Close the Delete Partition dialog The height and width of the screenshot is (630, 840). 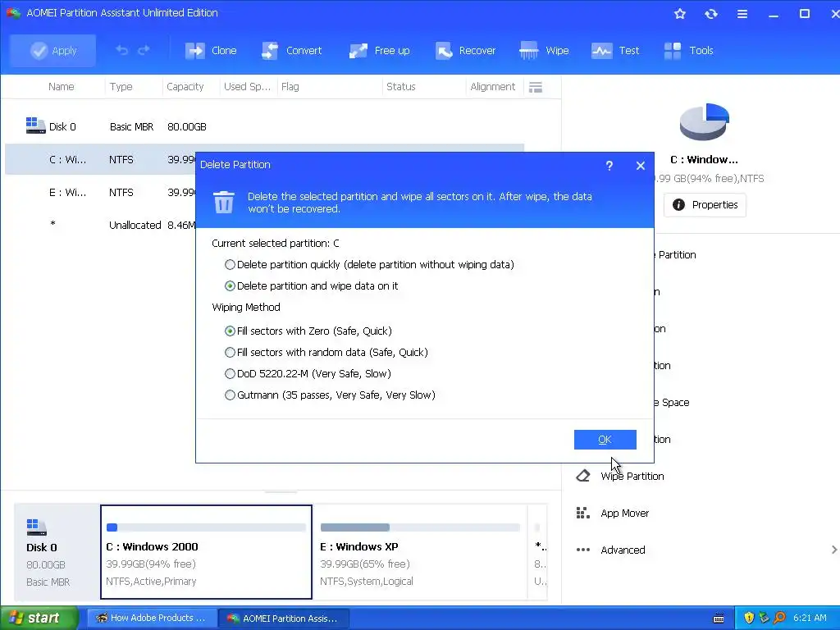[x=640, y=166]
